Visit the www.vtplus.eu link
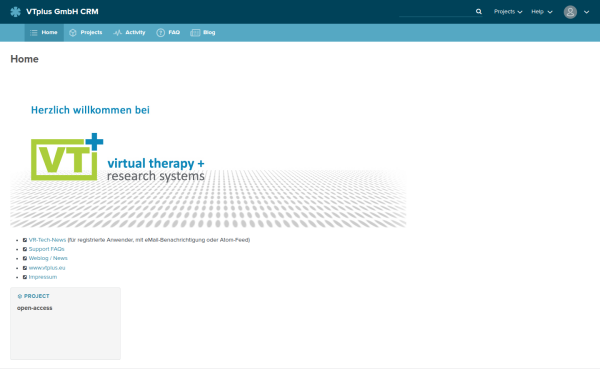The height and width of the screenshot is (375, 600). click(x=47, y=268)
